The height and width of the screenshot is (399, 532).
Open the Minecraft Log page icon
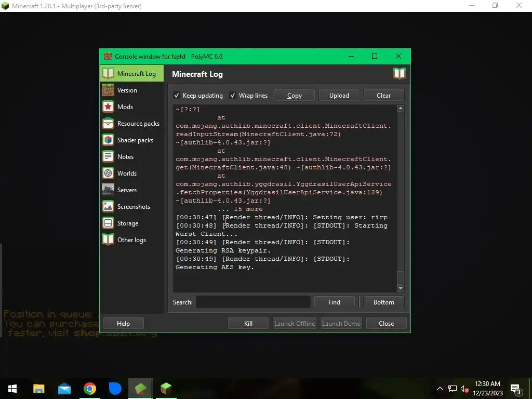[108, 73]
